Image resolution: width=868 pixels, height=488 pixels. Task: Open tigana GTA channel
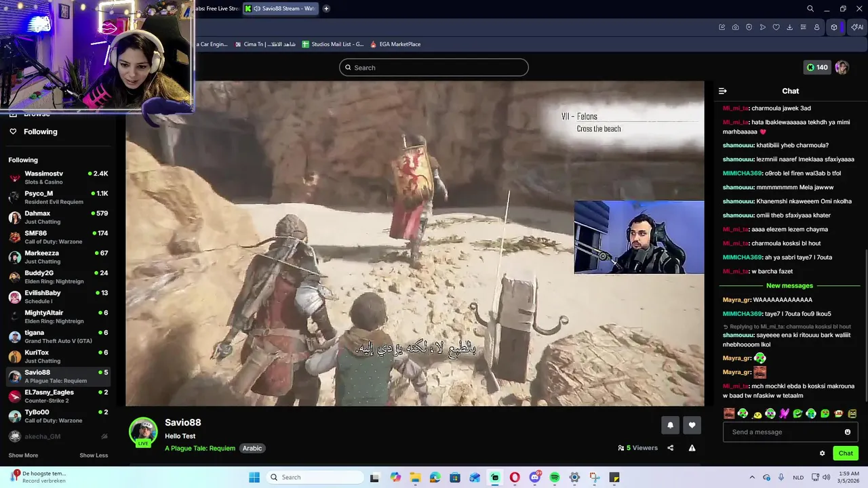(58, 336)
